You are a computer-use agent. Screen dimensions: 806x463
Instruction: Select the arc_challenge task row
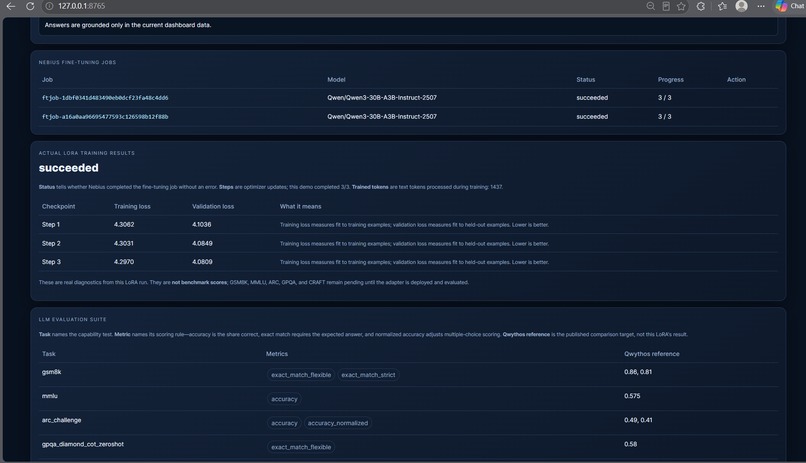point(408,423)
